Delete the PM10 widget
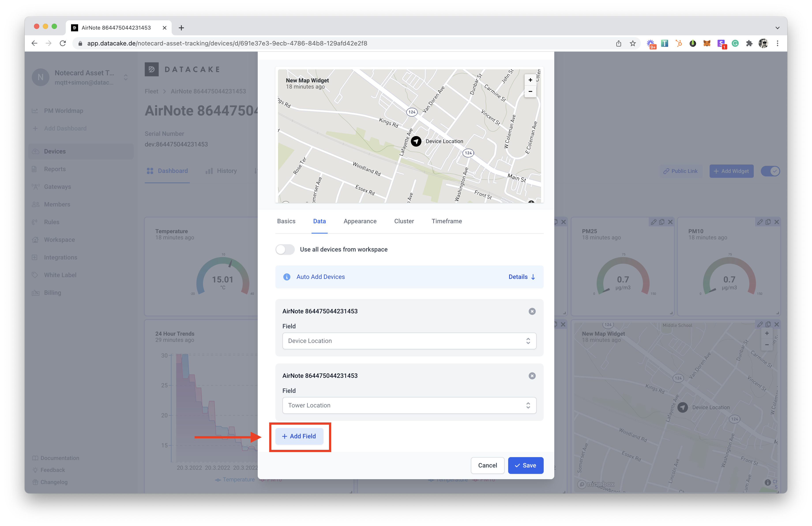Screen dimensions: 812x526 [x=776, y=222]
